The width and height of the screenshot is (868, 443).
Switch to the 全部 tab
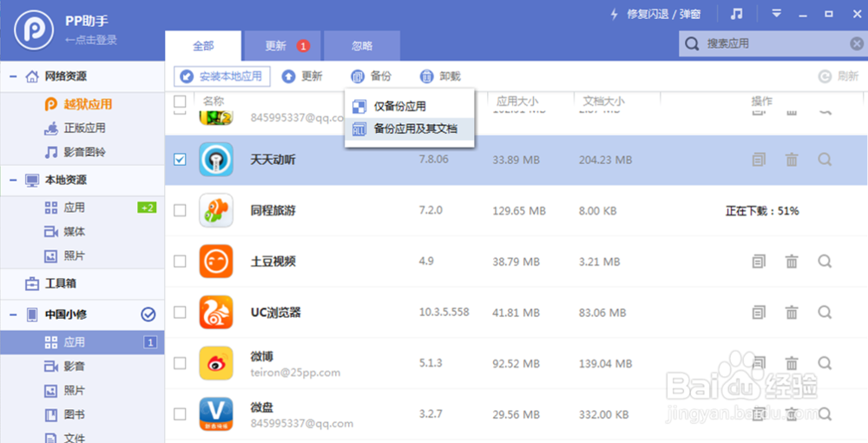click(x=203, y=46)
